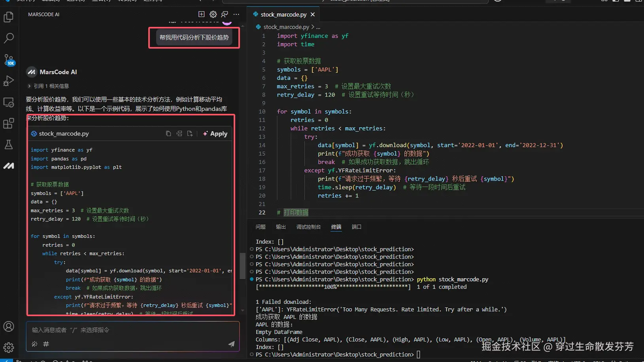Viewport: 644px width, 362px height.
Task: Click the user message 帮我用代码分析下股价趋势
Action: point(194,38)
